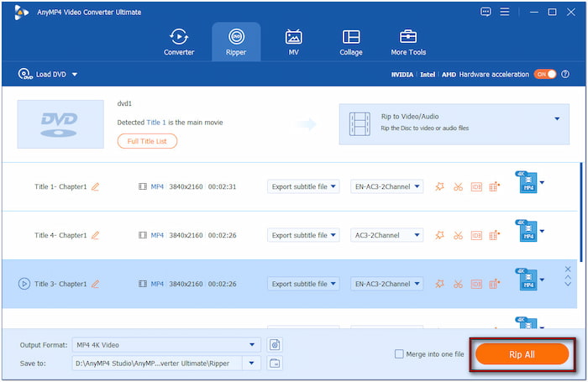Open subtitle dropdown for Title 3- Chapter1
The image size is (588, 382).
click(303, 284)
